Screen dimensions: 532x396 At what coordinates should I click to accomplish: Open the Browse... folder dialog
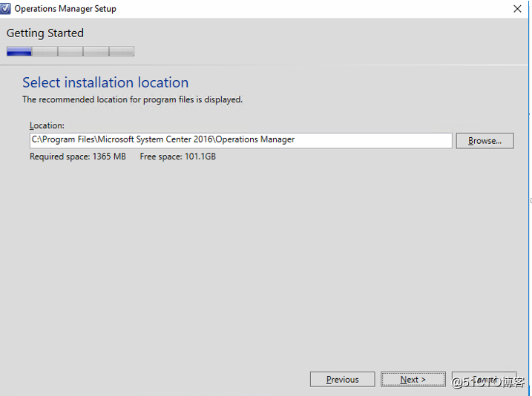click(485, 140)
